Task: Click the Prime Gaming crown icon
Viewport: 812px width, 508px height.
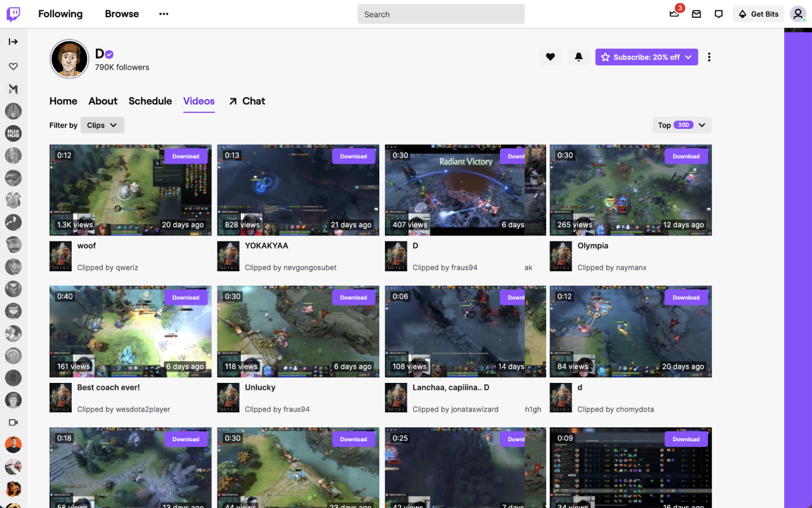Action: [674, 14]
